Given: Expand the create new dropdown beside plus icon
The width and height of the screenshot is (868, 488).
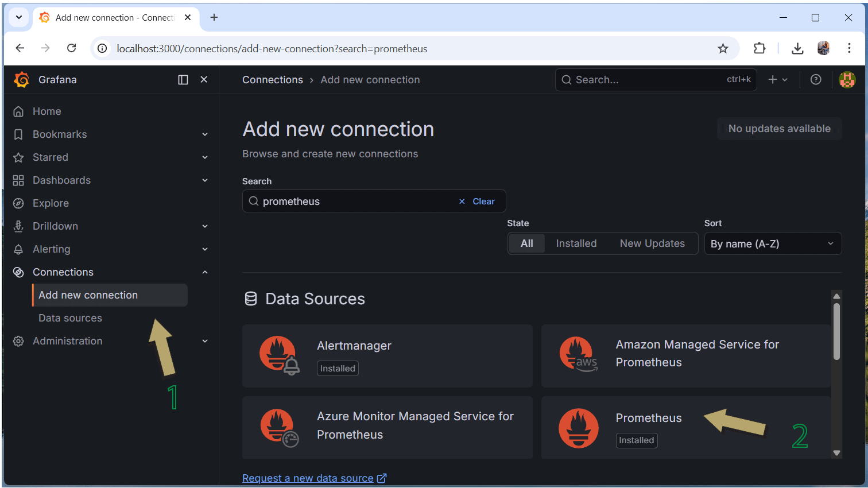Looking at the screenshot, I should [785, 79].
